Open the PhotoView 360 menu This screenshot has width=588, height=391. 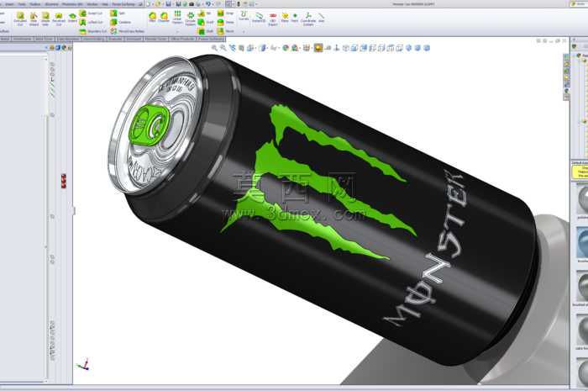pos(72,3)
